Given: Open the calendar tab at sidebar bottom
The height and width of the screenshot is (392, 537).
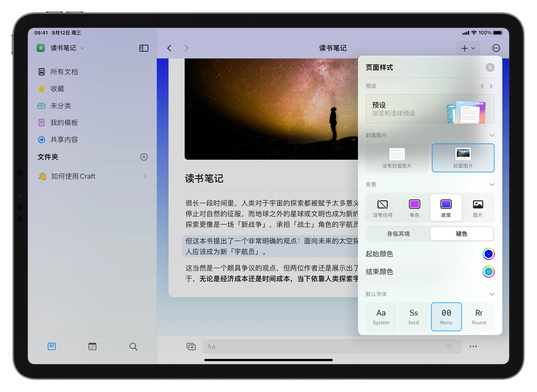Looking at the screenshot, I should point(92,347).
